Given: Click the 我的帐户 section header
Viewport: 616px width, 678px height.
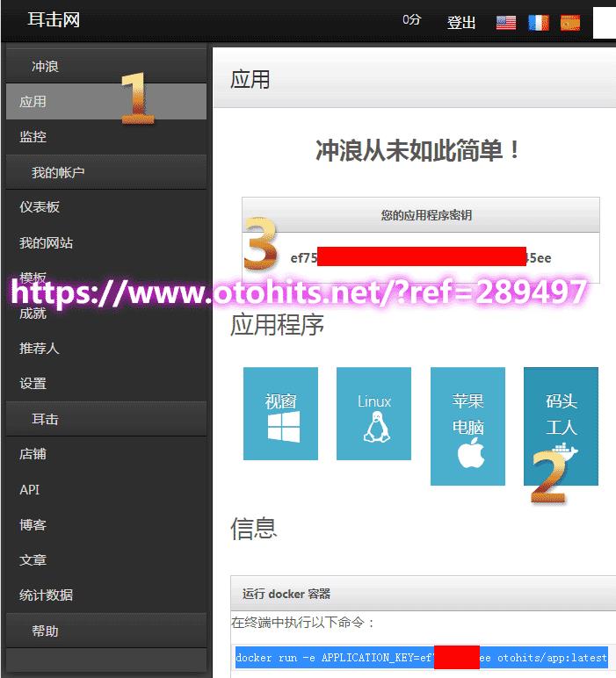Looking at the screenshot, I should pyautogui.click(x=106, y=172).
